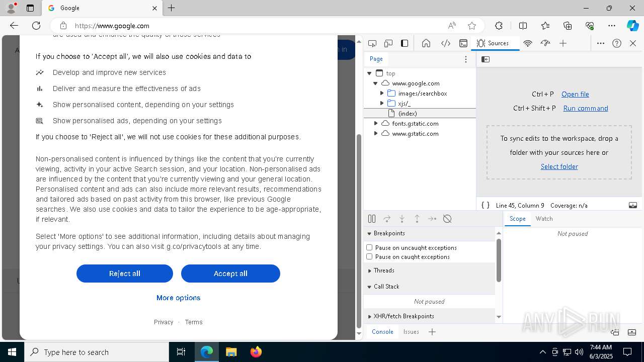Open the Performance tool gauge icon
The image size is (644, 362).
point(545,43)
